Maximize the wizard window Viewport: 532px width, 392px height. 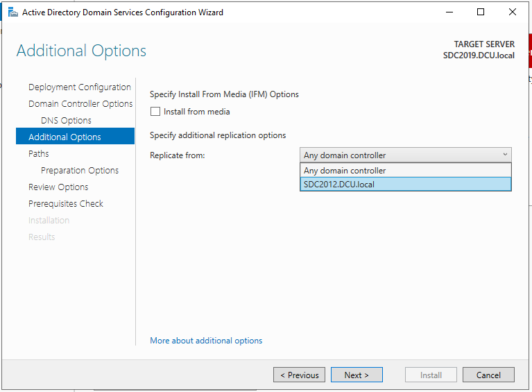(481, 12)
